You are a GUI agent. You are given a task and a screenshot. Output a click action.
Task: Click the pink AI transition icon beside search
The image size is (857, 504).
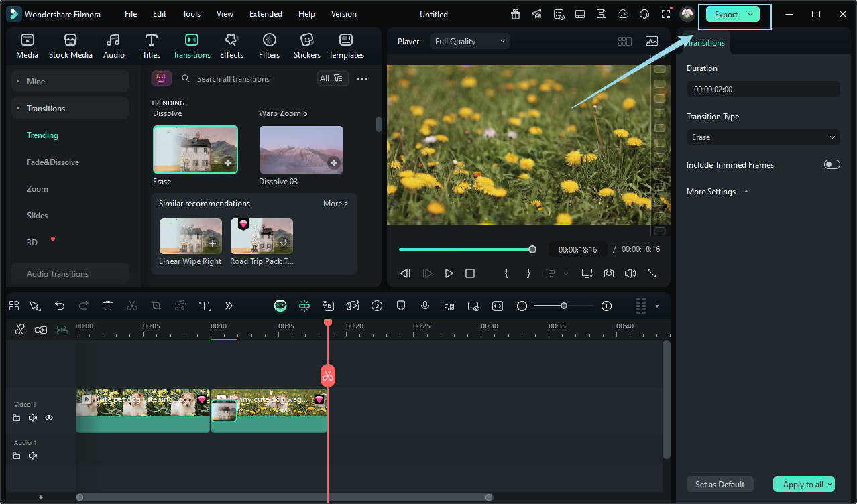coord(161,78)
